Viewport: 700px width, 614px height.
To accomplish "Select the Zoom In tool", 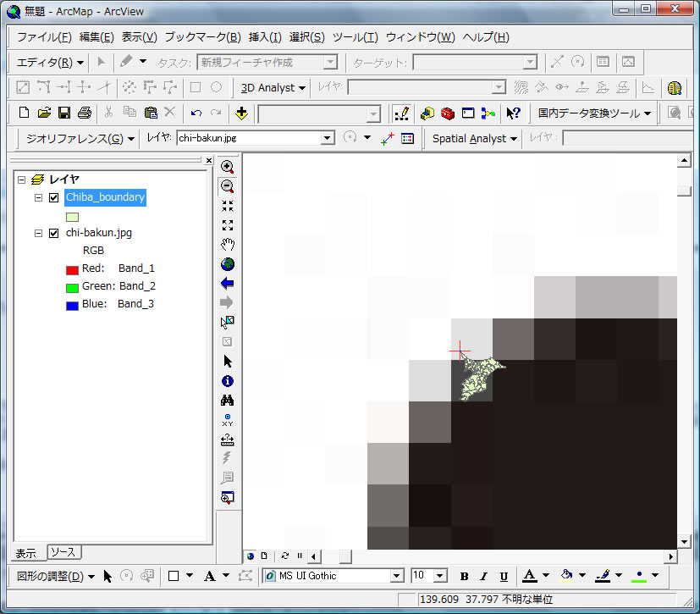I will [x=227, y=167].
